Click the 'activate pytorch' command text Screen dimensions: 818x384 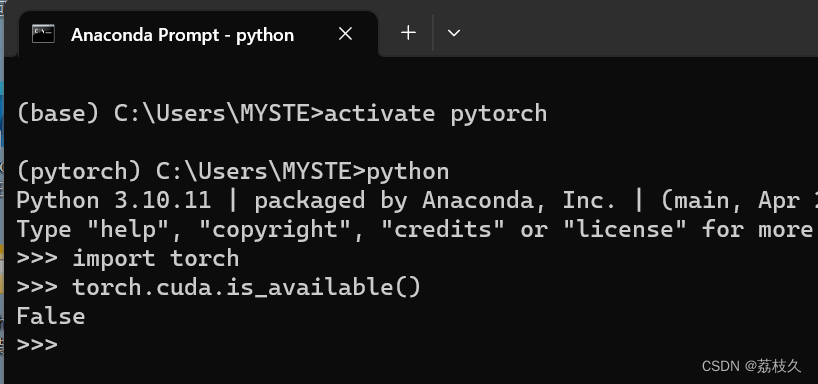[x=436, y=114]
